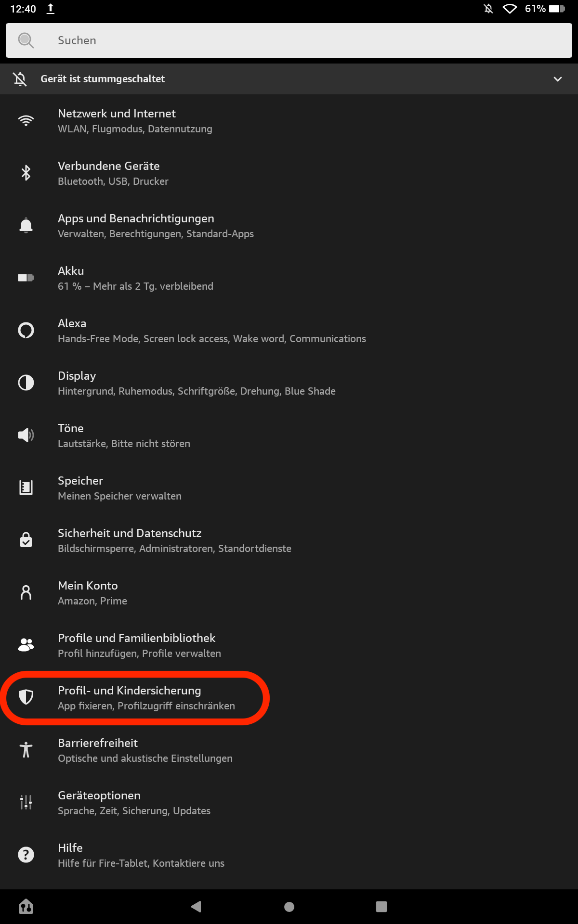
Task: Open Profile und Familienbibliothek
Action: [x=139, y=645]
